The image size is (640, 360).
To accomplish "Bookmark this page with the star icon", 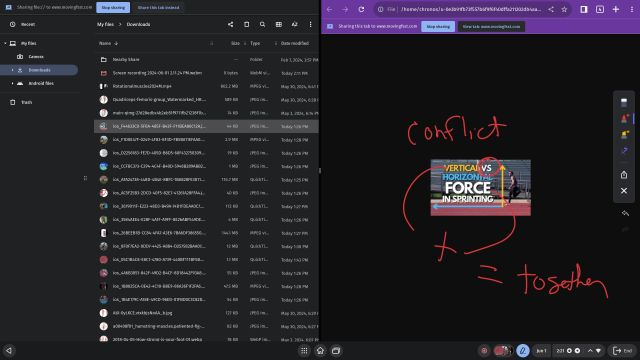I will 564,9.
